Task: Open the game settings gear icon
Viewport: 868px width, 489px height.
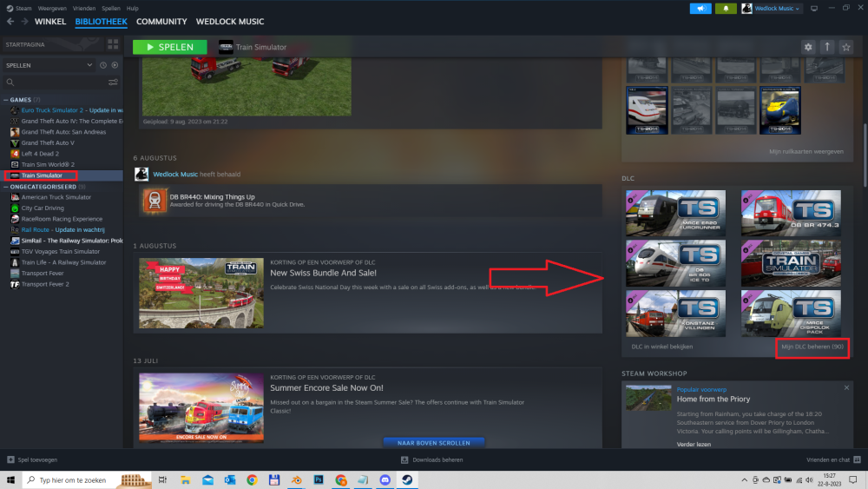Action: coord(808,47)
